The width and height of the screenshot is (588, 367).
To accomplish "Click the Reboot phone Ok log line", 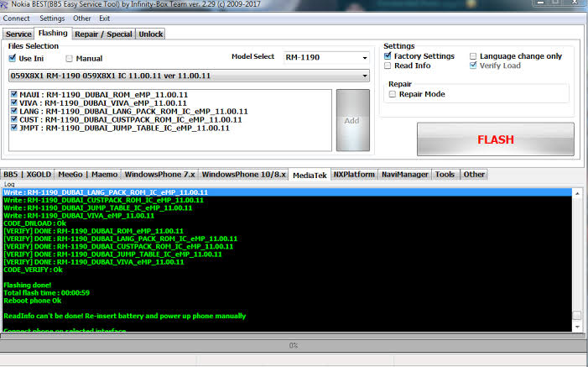I will [32, 301].
